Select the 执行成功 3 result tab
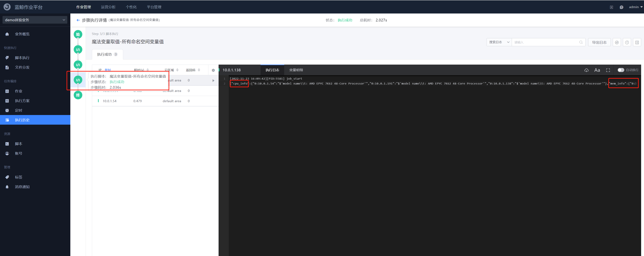 click(x=107, y=54)
